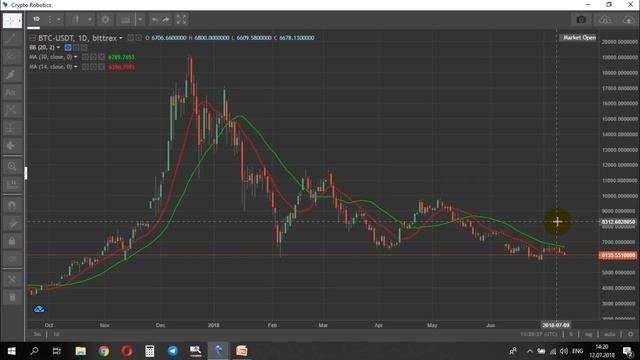Open the time interval dropdown arrow
640x360 pixels.
59,19
